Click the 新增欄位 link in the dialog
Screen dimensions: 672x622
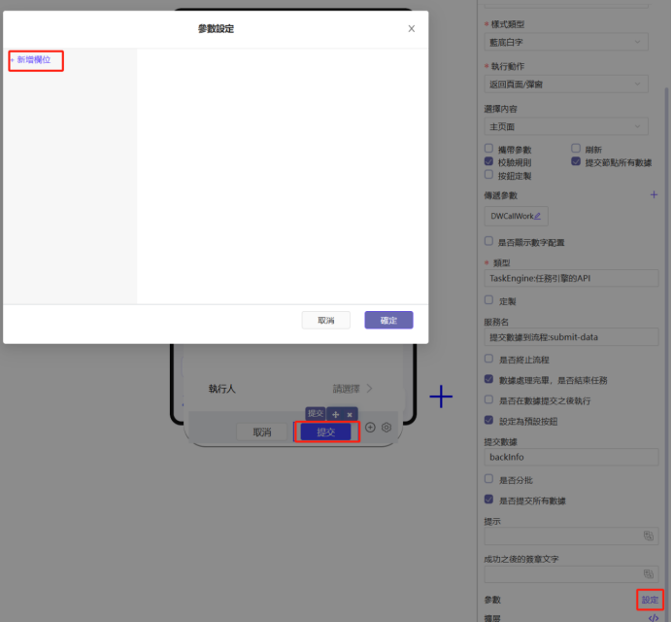pyautogui.click(x=37, y=60)
